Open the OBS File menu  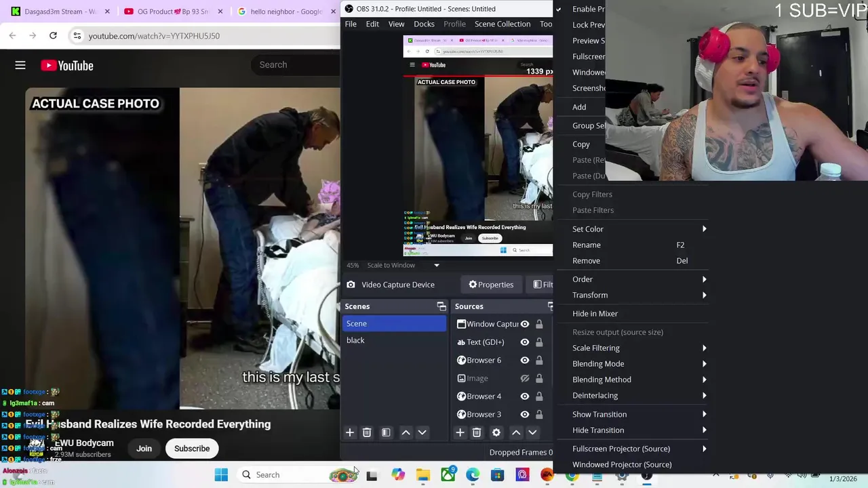tap(351, 24)
